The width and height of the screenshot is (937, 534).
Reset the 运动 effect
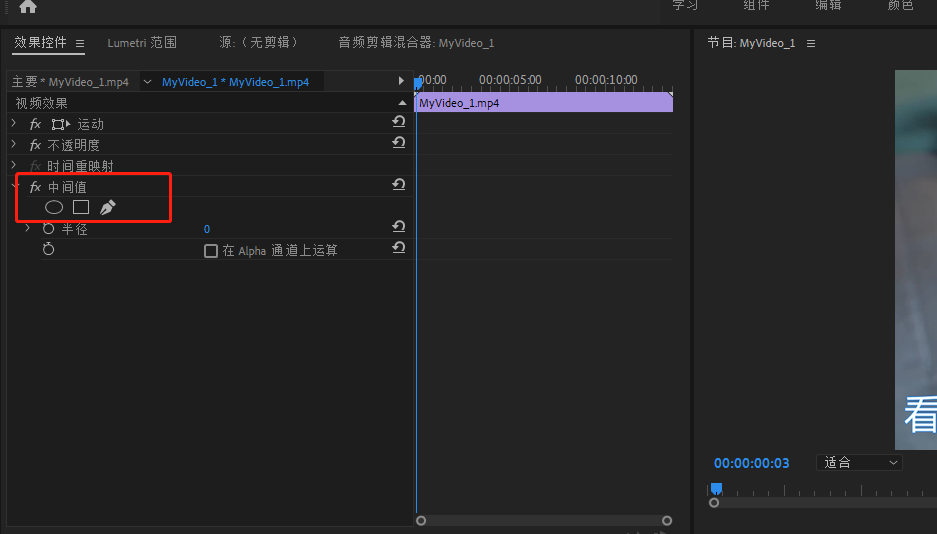(398, 123)
